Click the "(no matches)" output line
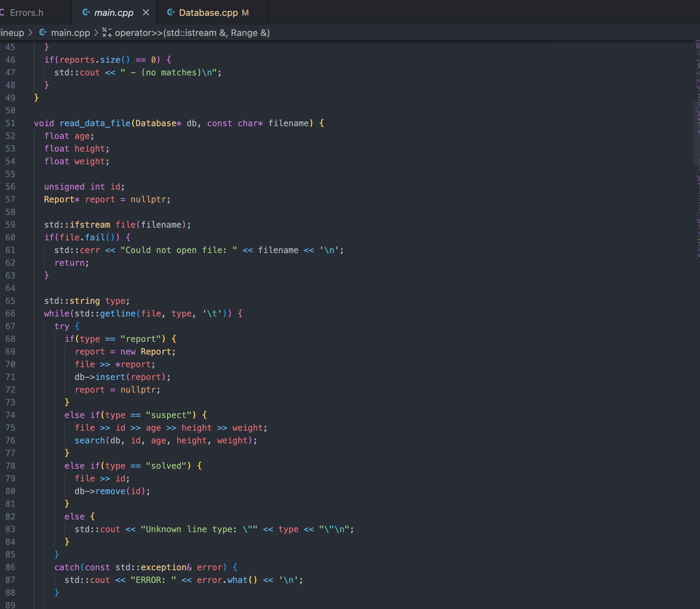The image size is (700, 609). [138, 73]
